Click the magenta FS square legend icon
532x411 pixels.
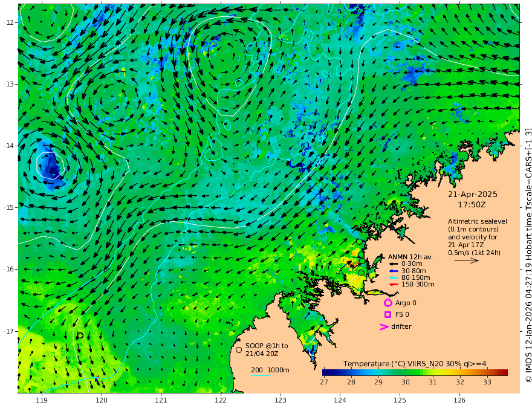click(388, 315)
